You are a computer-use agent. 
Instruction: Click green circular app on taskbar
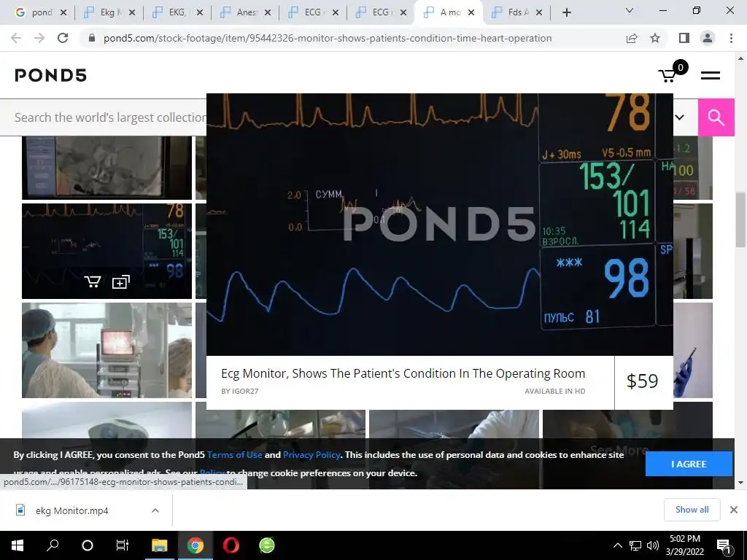[267, 545]
